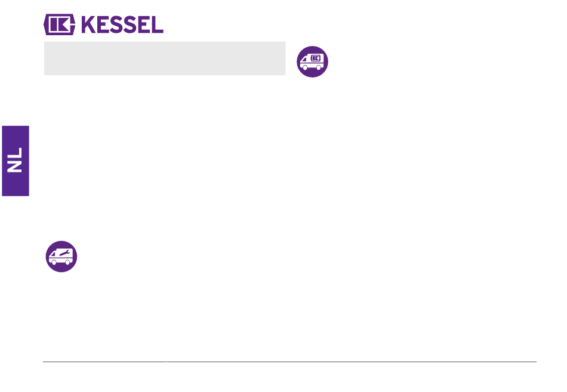Click the KESSEL hexagonal K emblem

(x=59, y=24)
